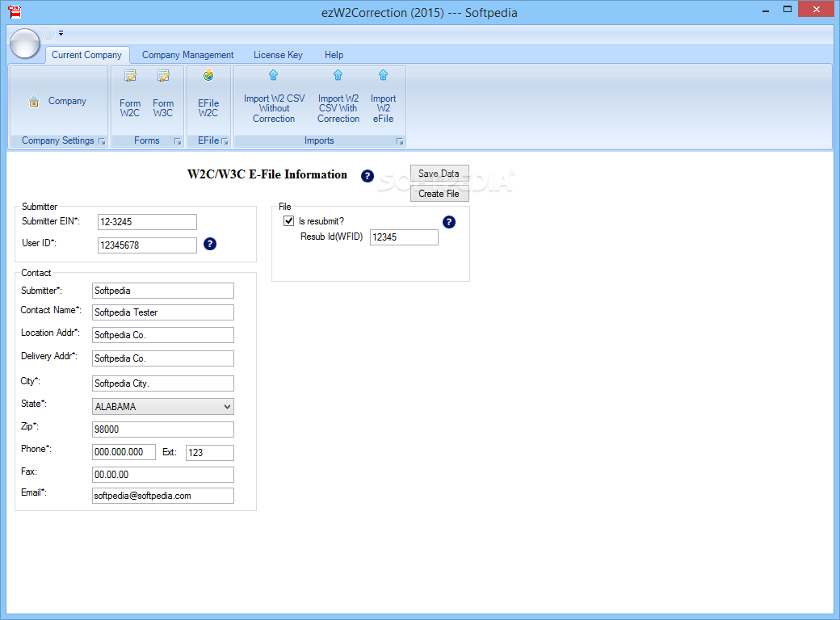Screen dimensions: 840x620
Task: Click the User ID input field
Action: point(147,245)
